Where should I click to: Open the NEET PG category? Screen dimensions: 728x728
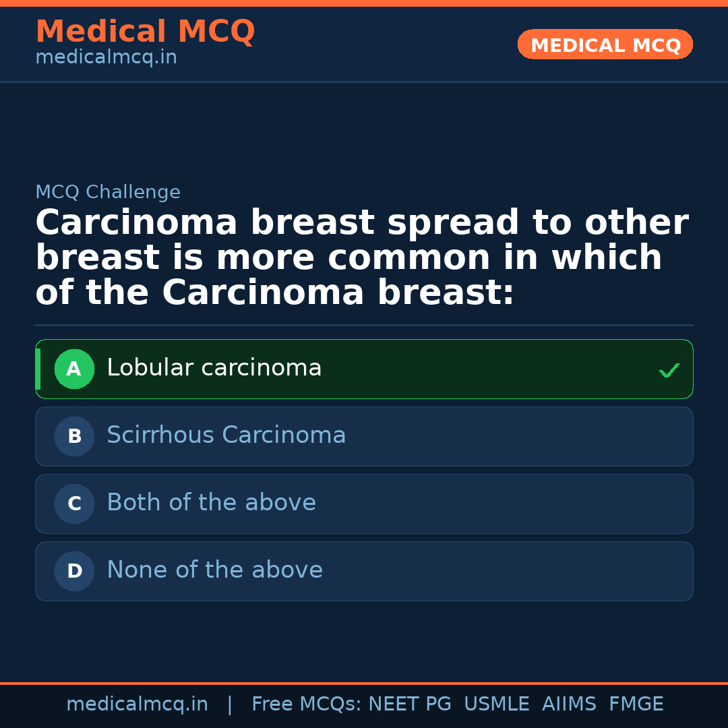pyautogui.click(x=409, y=703)
